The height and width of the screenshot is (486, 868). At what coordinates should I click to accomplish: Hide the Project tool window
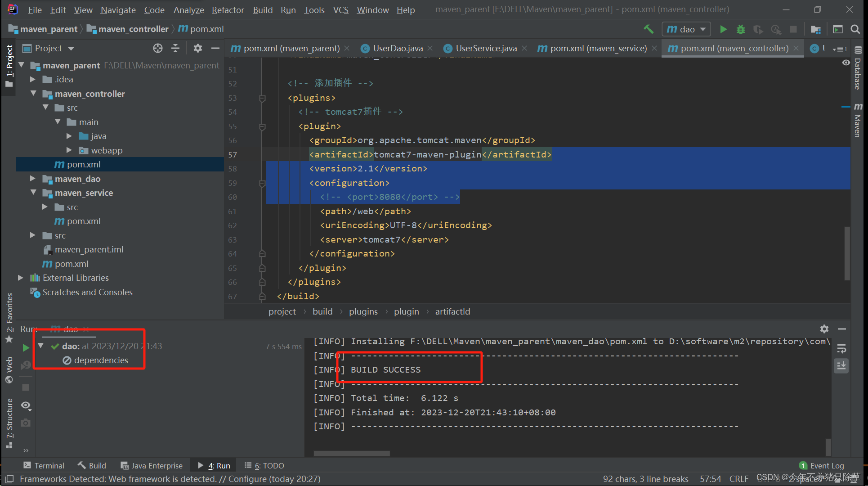pos(215,48)
